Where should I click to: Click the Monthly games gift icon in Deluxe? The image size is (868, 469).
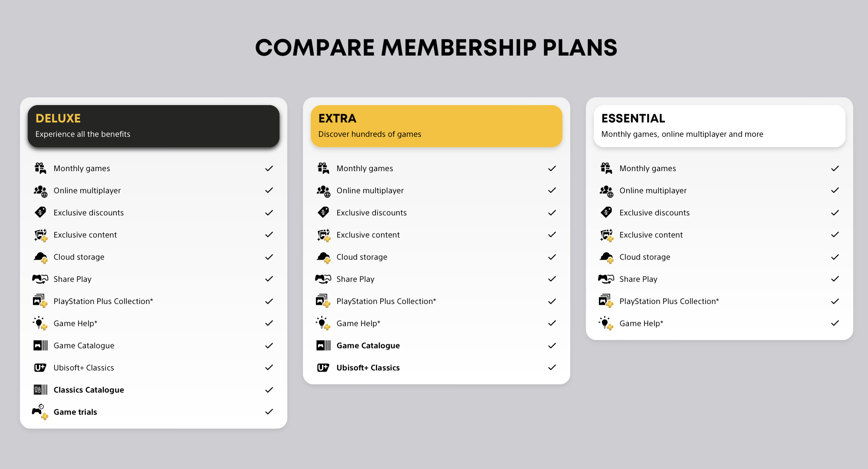[40, 168]
